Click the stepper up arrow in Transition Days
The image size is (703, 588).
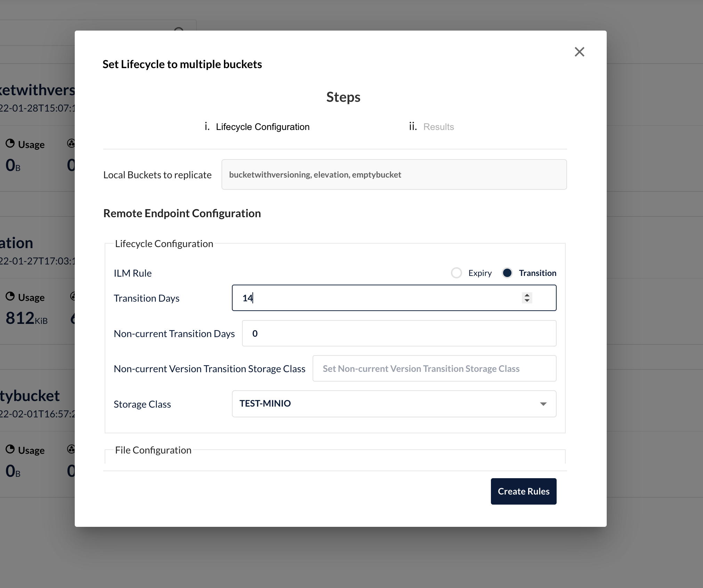(527, 295)
